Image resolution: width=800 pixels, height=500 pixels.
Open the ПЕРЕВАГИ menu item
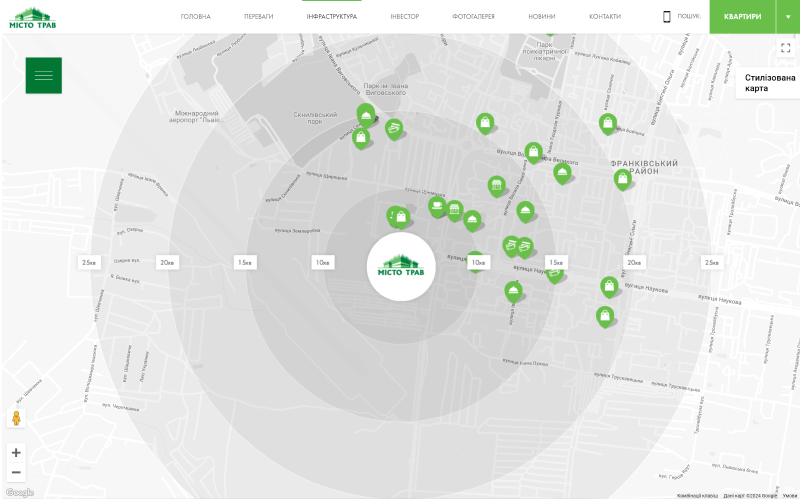click(259, 17)
